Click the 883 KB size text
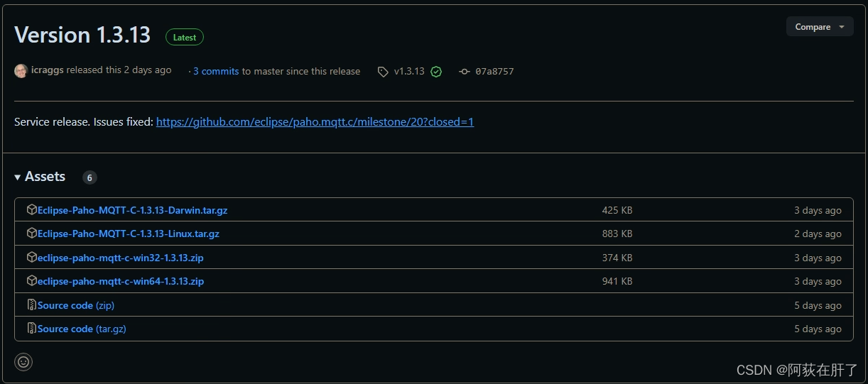Image resolution: width=868 pixels, height=384 pixels. pyautogui.click(x=617, y=234)
